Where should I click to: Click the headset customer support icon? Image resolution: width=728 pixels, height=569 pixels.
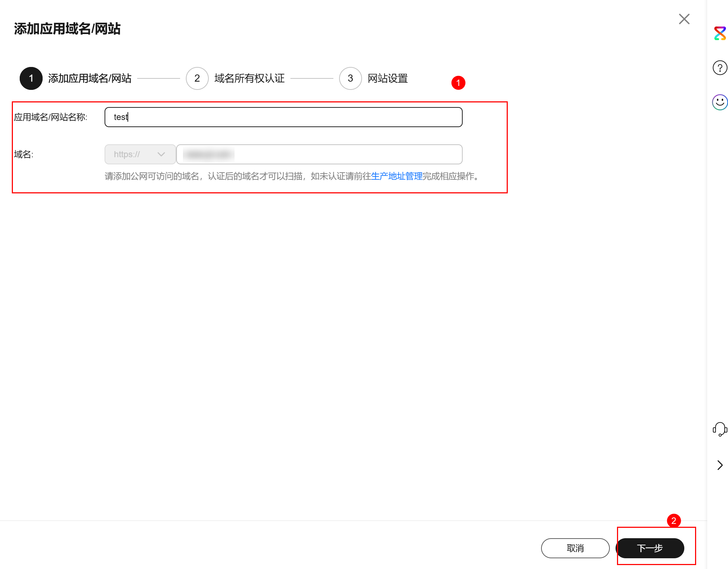pos(720,429)
